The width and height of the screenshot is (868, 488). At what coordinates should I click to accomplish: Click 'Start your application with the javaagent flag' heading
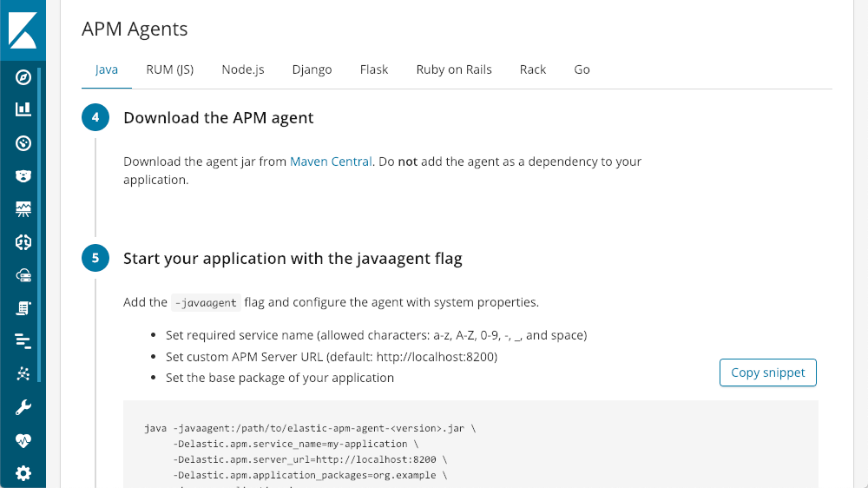293,258
